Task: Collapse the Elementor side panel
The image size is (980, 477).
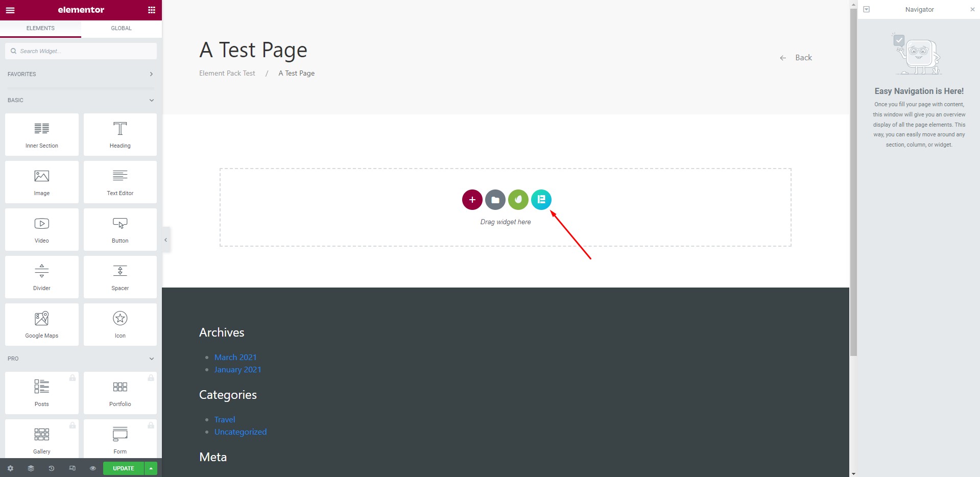Action: (165, 240)
